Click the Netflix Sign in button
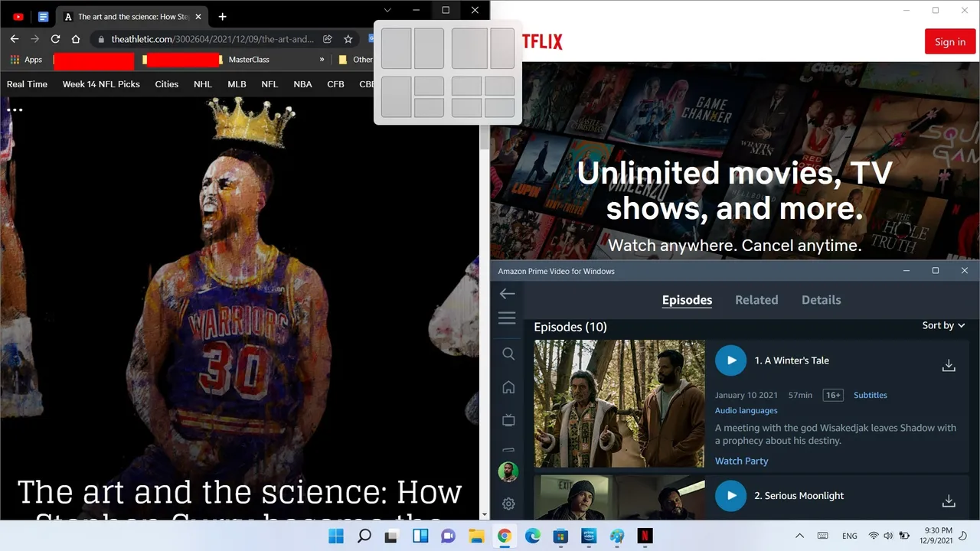The width and height of the screenshot is (980, 551). (949, 42)
